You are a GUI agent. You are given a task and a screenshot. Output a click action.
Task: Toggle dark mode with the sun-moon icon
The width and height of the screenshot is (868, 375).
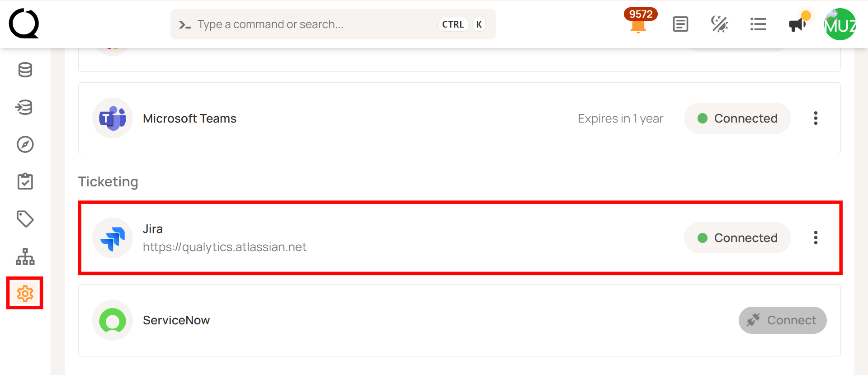coord(719,24)
